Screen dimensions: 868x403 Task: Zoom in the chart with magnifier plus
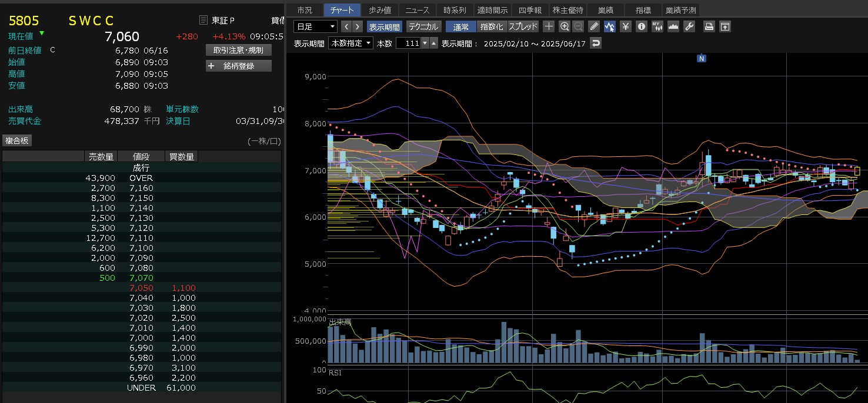[565, 26]
